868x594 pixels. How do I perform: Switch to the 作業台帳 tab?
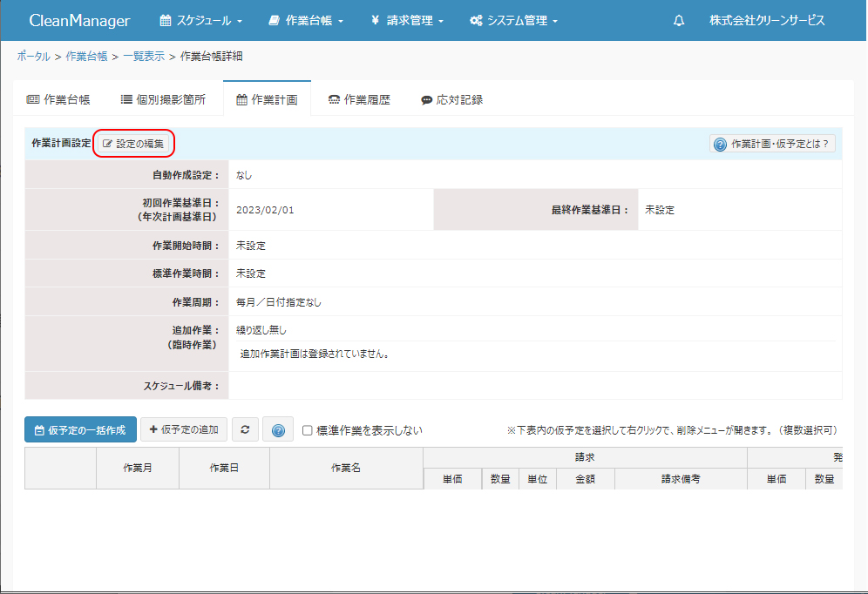58,100
